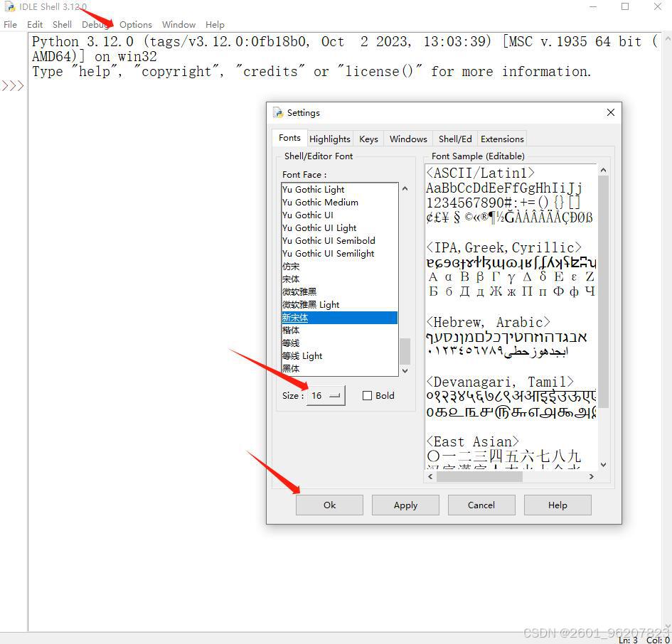Select the 微软雅黑 font

(x=339, y=292)
